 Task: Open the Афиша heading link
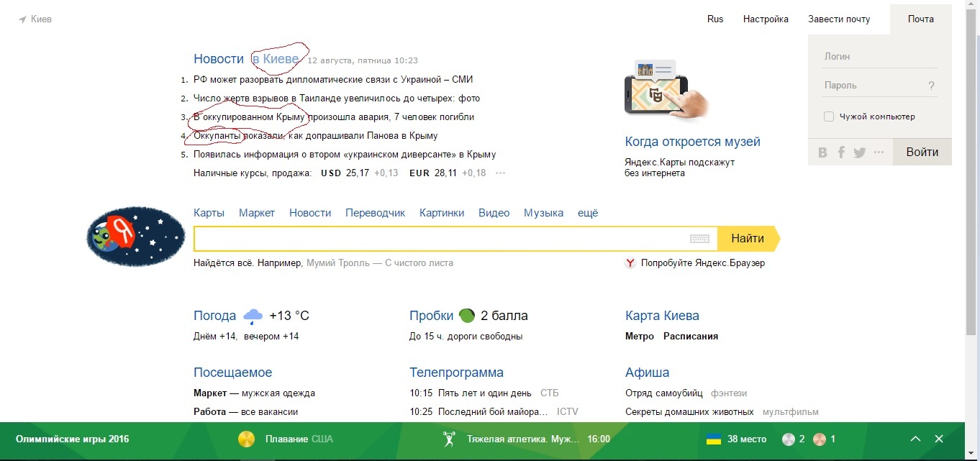(648, 373)
